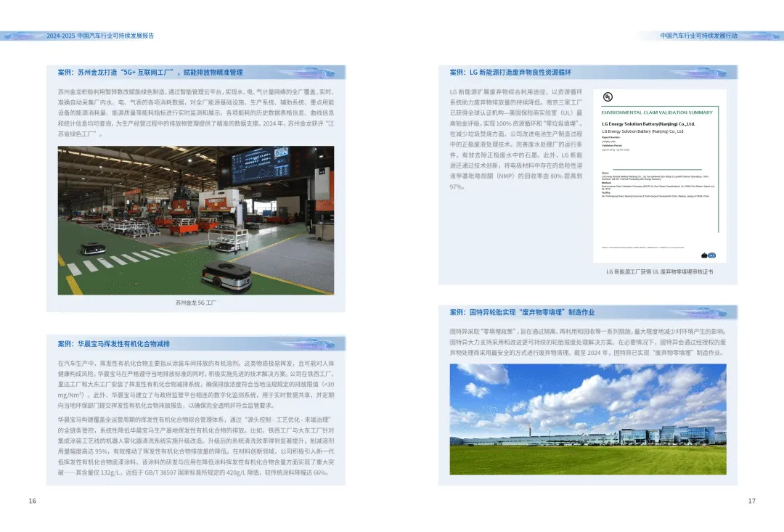This screenshot has height=532, width=784.
Task: Click the Goodyear factory landscape photo
Action: tap(588, 419)
